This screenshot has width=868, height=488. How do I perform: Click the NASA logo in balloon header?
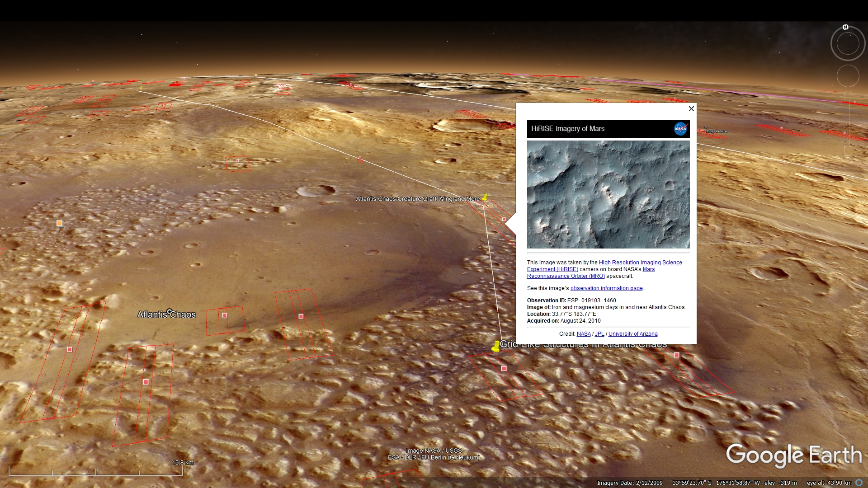click(680, 129)
